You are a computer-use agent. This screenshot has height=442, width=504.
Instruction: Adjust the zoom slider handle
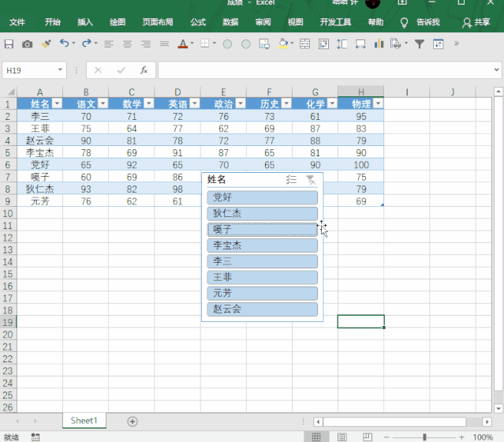pyautogui.click(x=424, y=437)
